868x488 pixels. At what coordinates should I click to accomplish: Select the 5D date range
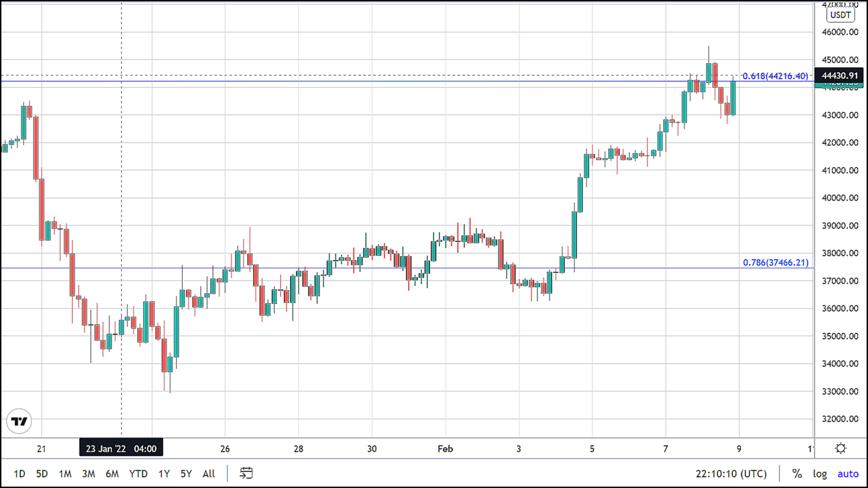[42, 474]
